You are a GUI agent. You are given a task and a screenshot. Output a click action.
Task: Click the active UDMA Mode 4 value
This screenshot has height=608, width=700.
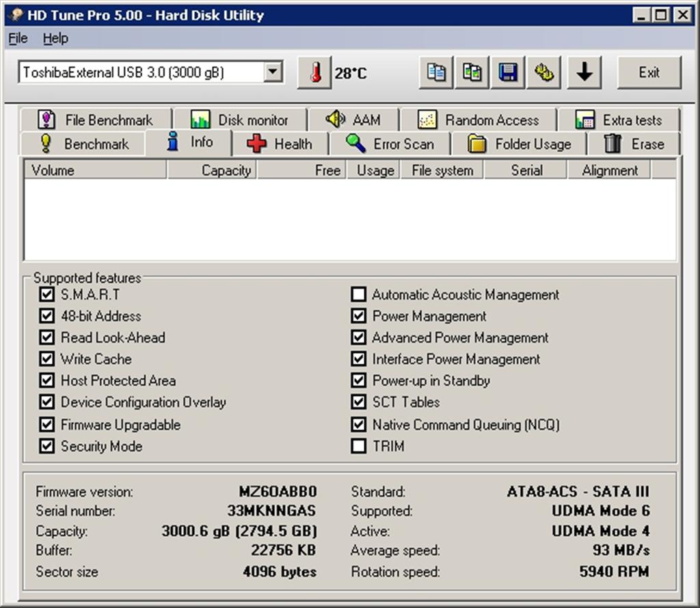point(601,531)
